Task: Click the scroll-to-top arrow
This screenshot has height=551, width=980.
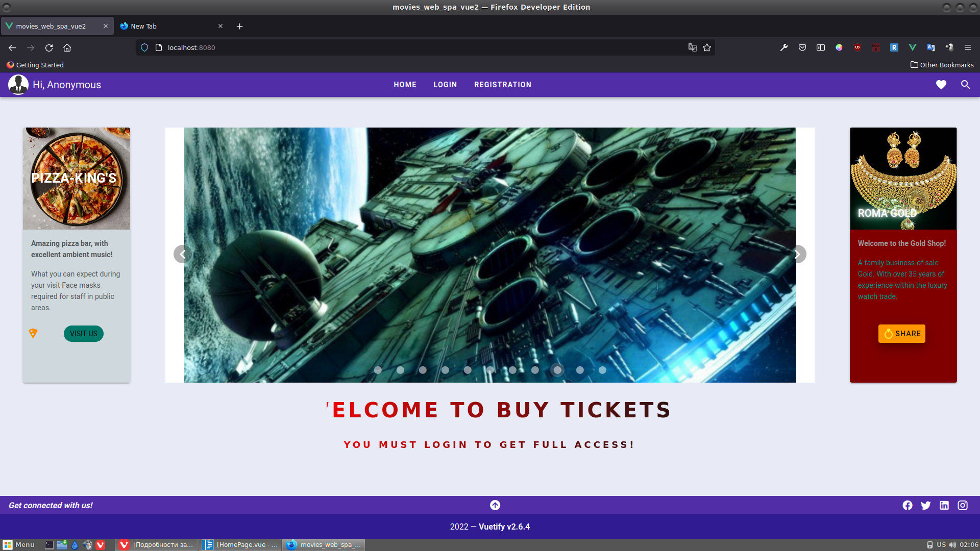Action: point(494,505)
